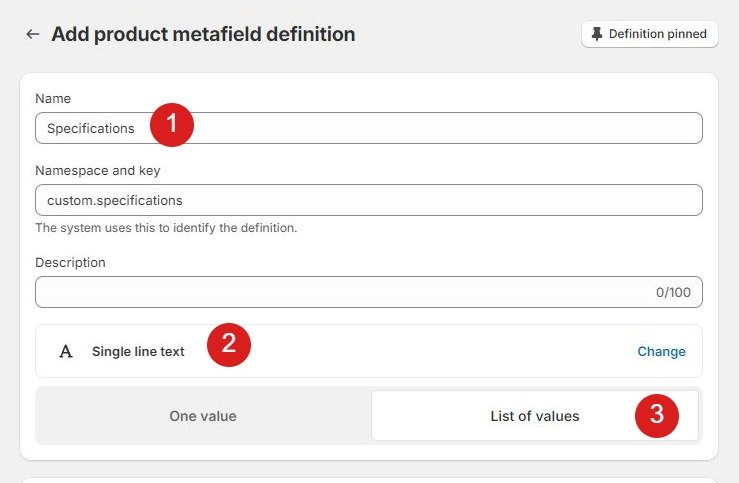Click the red number 3 marker
The height and width of the screenshot is (483, 739).
click(x=657, y=416)
